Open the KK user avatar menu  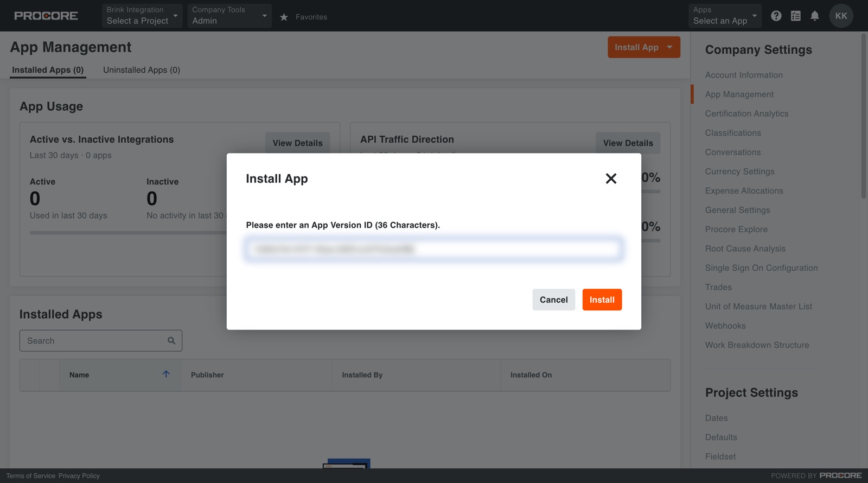pos(841,16)
